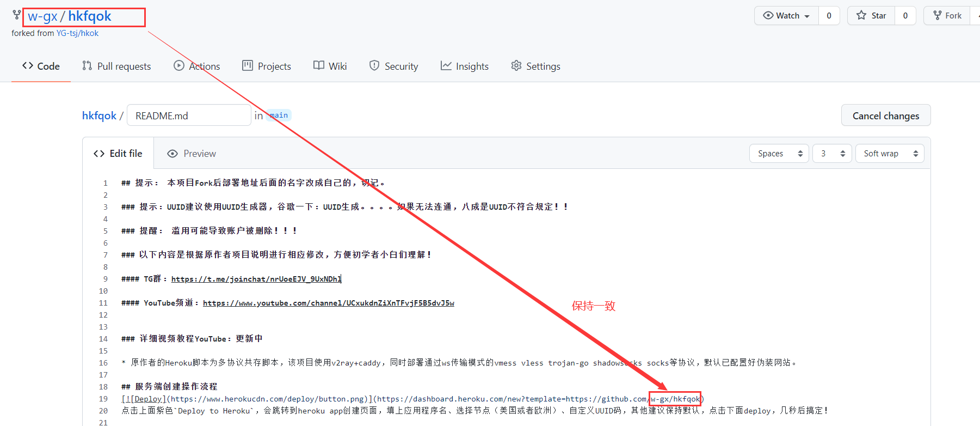Click the Wiki book icon
The image size is (980, 426).
coord(319,65)
